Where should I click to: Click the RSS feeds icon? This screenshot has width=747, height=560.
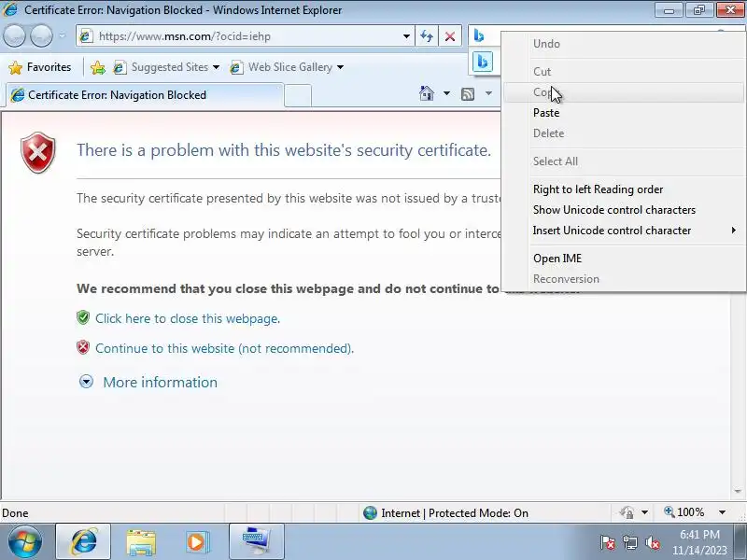468,94
